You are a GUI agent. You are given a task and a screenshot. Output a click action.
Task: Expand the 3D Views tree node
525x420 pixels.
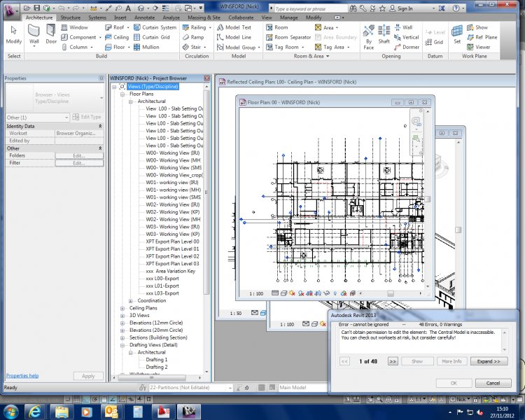[122, 316]
